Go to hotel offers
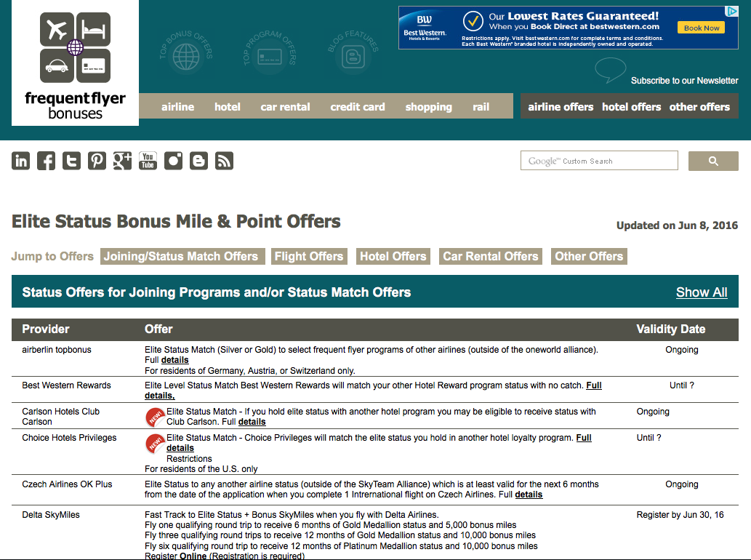 click(x=631, y=107)
